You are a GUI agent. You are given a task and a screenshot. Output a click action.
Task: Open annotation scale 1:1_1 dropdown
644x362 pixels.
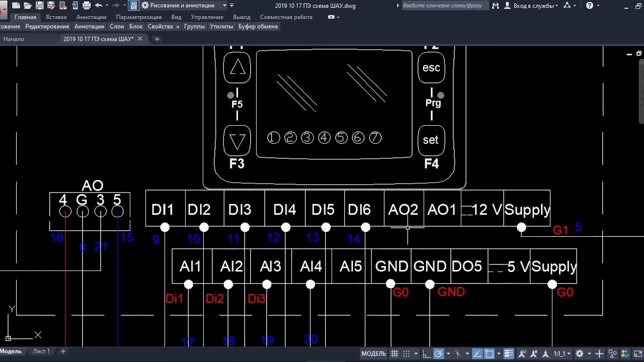562,353
